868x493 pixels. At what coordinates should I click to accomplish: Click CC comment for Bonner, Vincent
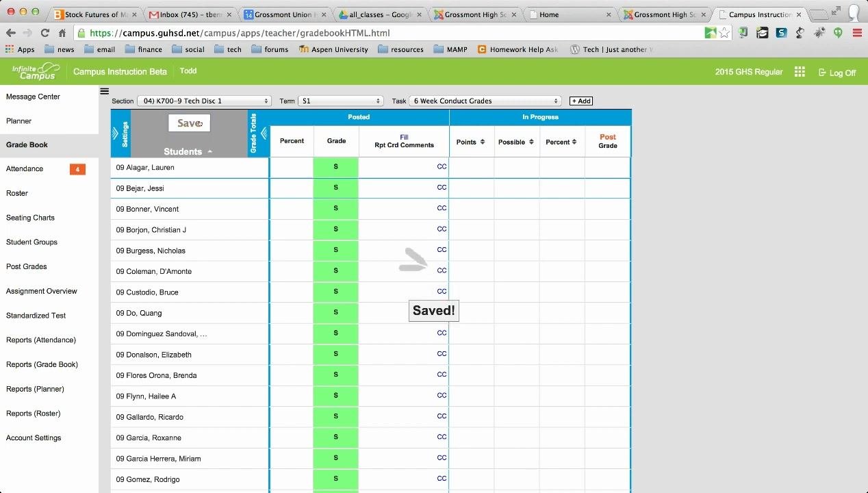pyautogui.click(x=442, y=208)
